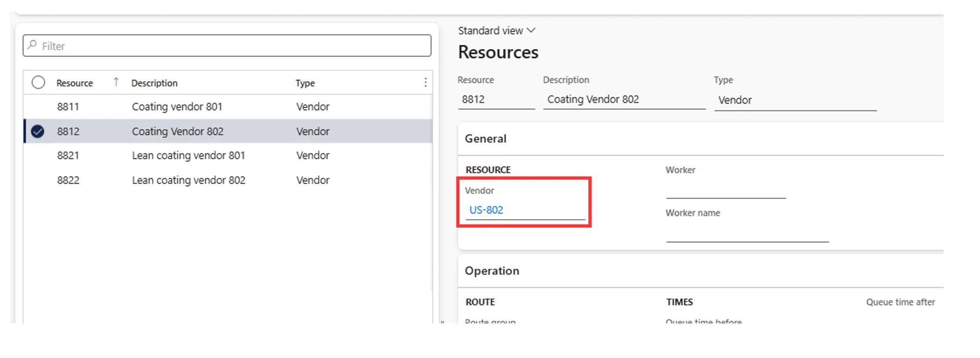Screen dimensions: 980x358
Task: Sort by Type column header
Action: [305, 83]
